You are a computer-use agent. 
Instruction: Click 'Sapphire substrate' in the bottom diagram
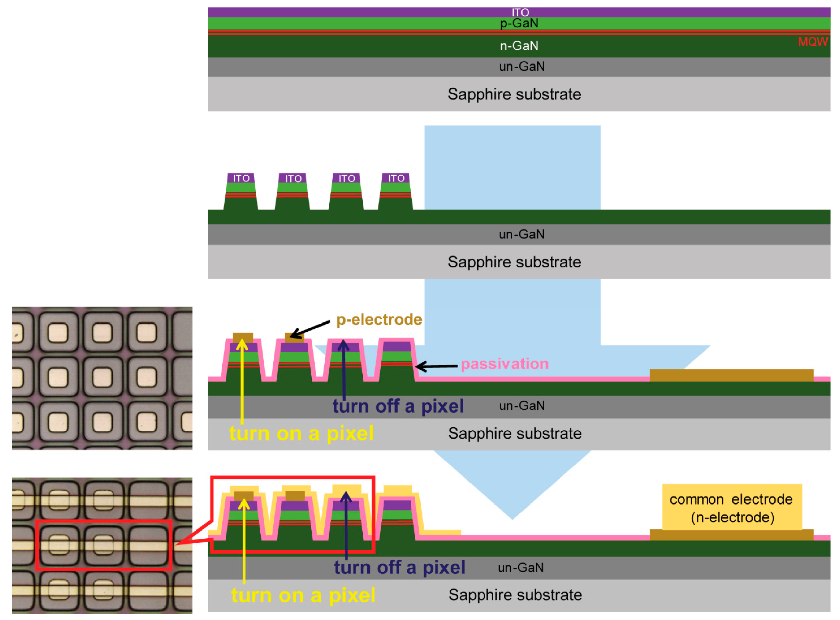pyautogui.click(x=515, y=595)
